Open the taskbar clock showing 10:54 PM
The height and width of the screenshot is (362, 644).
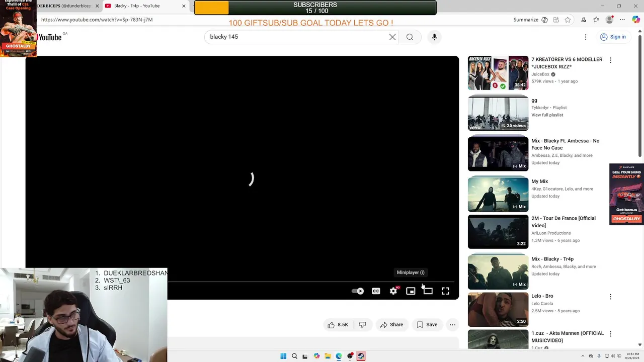(x=632, y=356)
